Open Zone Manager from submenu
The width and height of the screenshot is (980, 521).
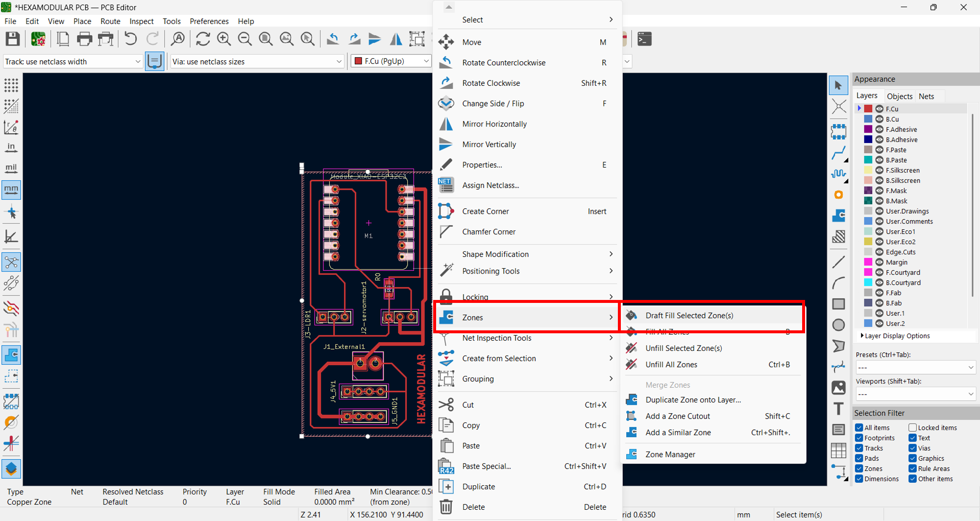713,454
